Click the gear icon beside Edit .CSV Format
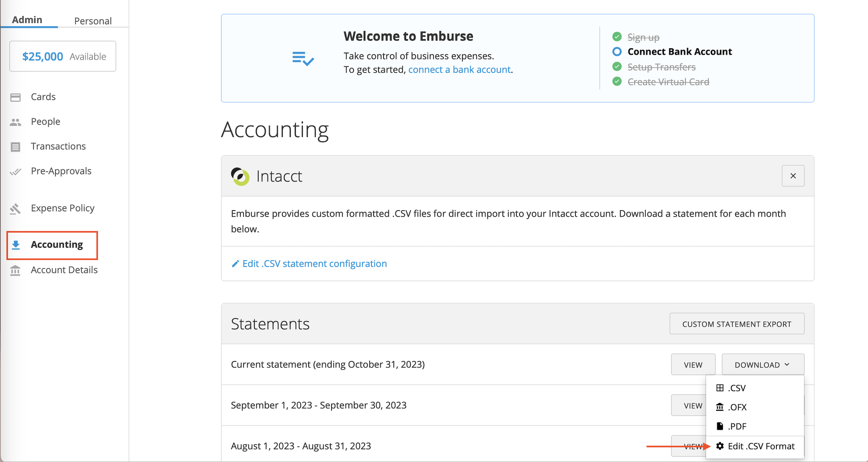 coord(720,446)
